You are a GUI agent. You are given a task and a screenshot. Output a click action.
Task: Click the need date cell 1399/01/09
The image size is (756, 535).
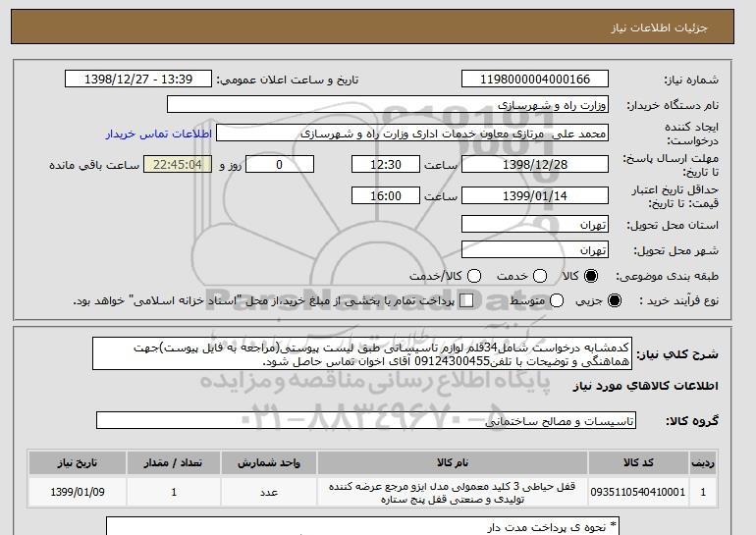point(78,492)
